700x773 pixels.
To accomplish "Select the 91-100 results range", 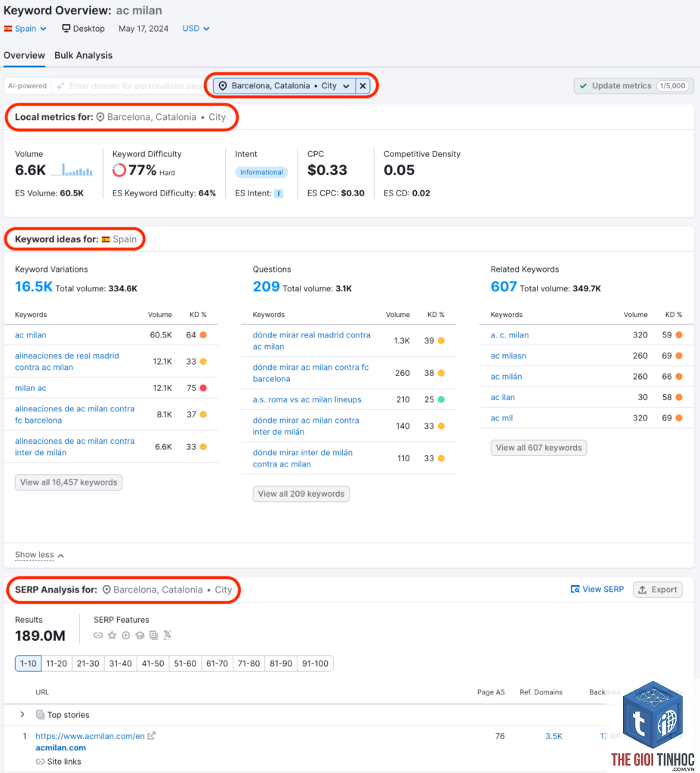I will 315,664.
